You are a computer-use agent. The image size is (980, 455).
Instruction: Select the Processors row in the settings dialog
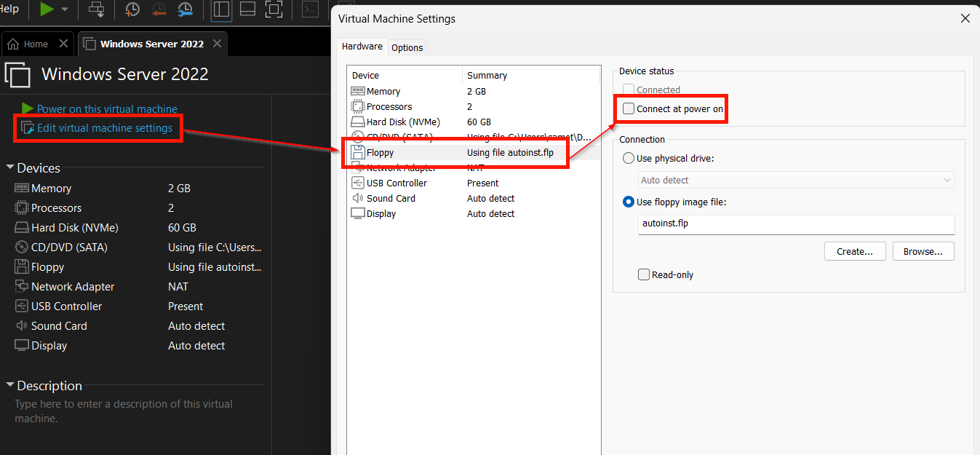coord(474,106)
